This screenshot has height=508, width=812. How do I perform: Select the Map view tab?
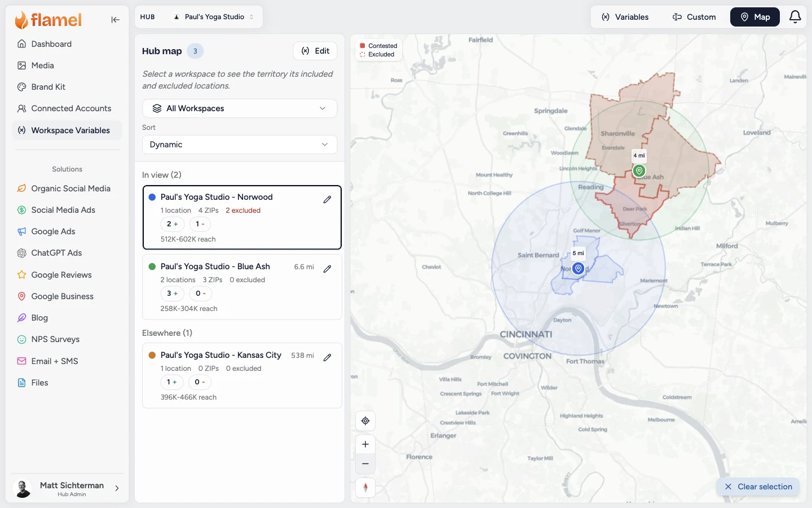[755, 17]
